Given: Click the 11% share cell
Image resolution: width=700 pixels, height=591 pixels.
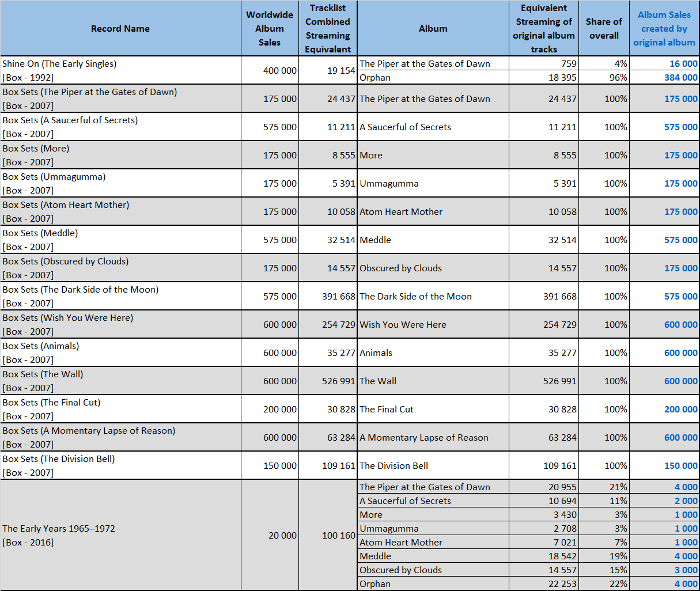Looking at the screenshot, I should point(604,501).
